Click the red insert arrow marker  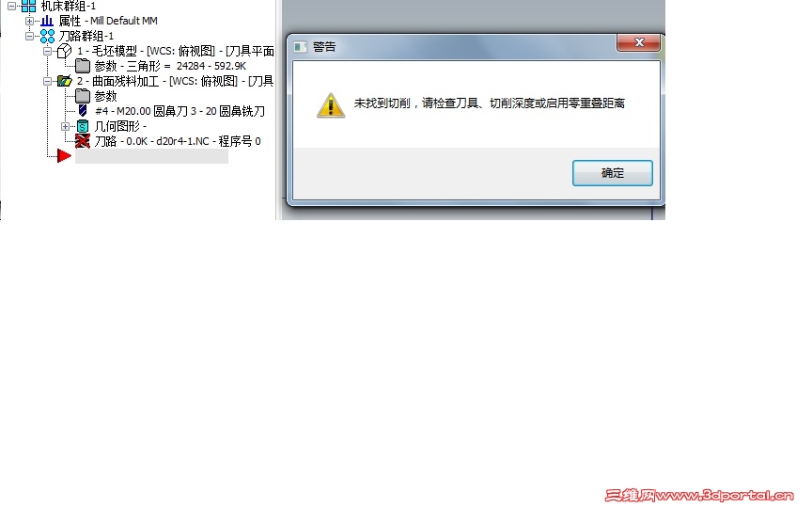point(64,155)
